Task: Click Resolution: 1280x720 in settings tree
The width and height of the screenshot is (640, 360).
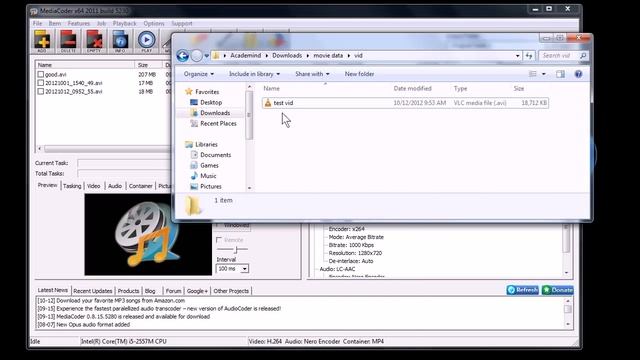Action: coord(355,253)
